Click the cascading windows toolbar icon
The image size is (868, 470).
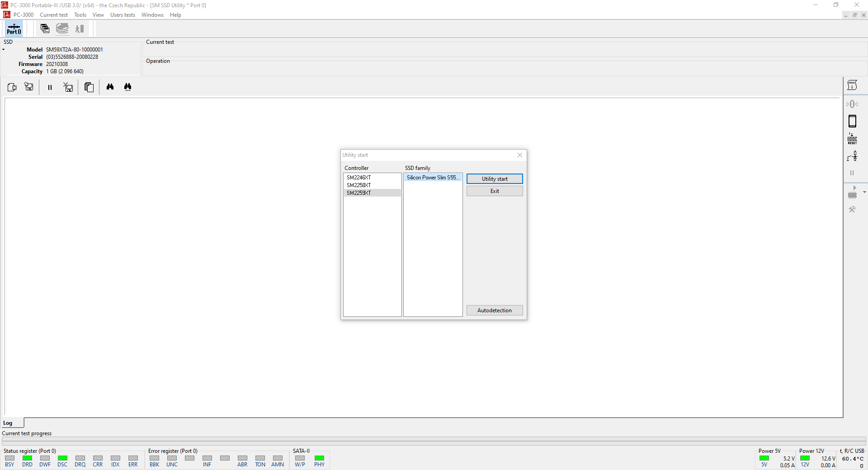pos(45,29)
